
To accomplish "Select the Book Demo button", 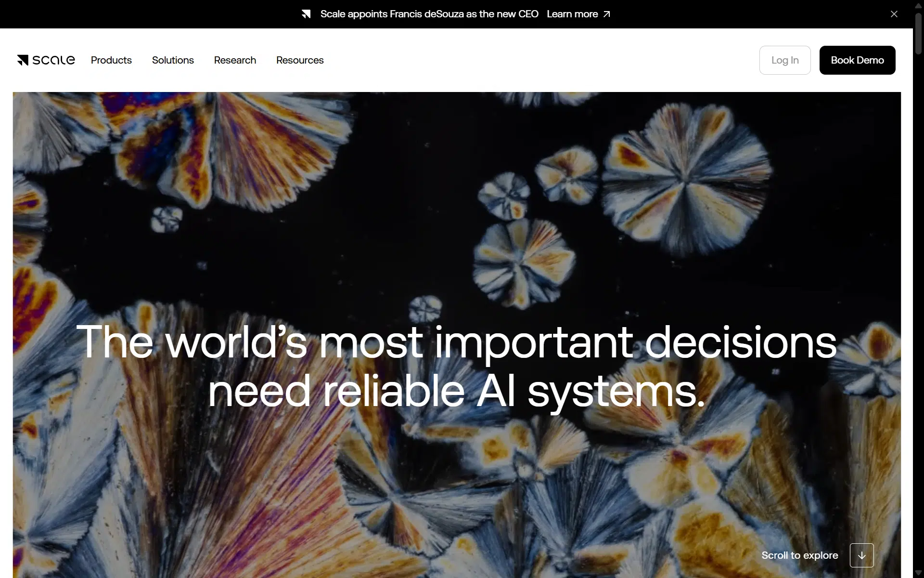I will coord(857,60).
